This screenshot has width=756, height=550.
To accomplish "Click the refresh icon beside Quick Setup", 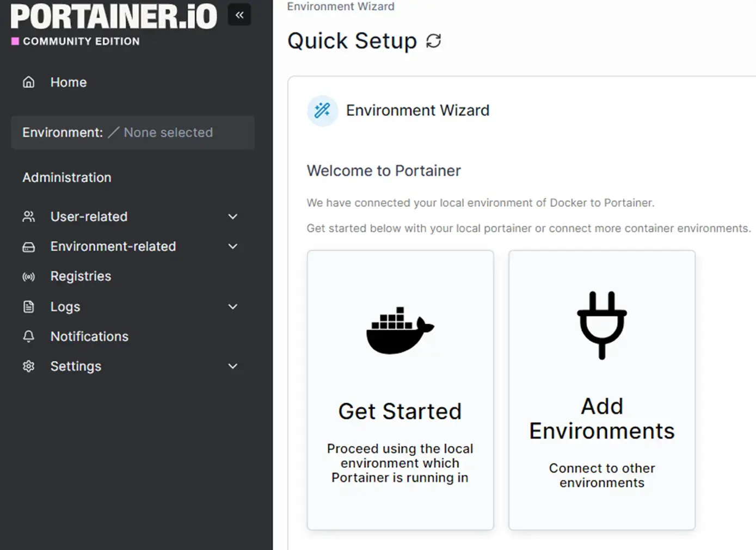I will coord(433,41).
